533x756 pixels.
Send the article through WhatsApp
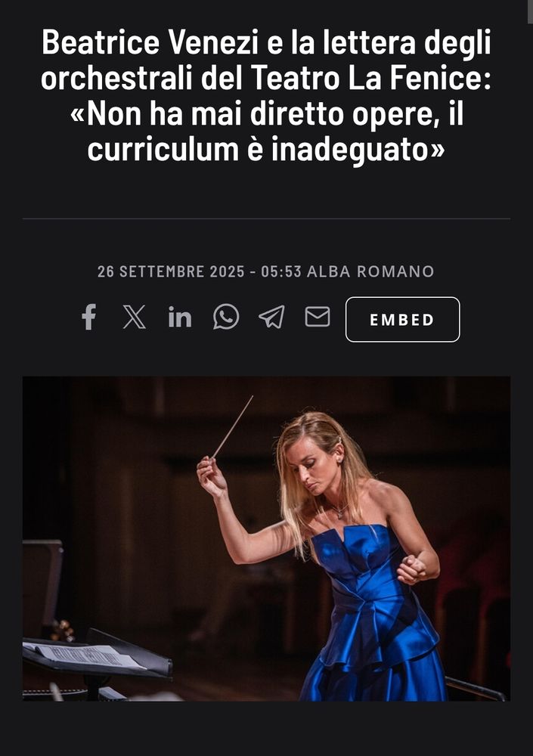tap(226, 318)
